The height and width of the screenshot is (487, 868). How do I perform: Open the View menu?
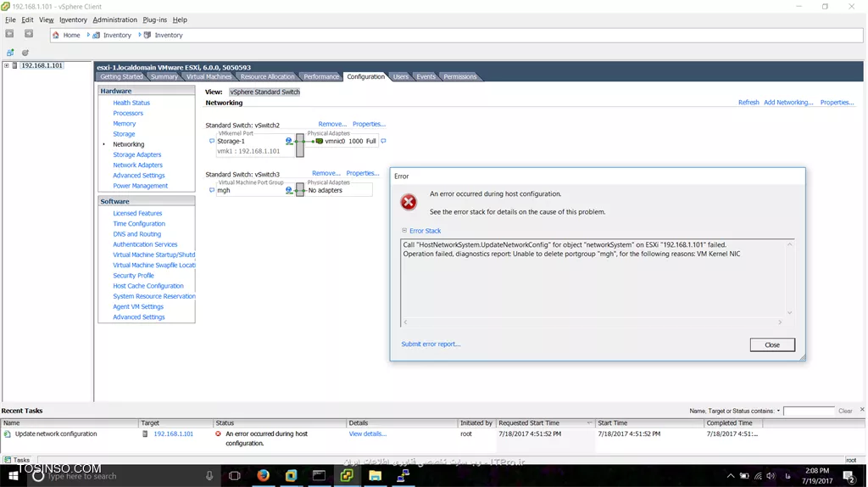47,20
